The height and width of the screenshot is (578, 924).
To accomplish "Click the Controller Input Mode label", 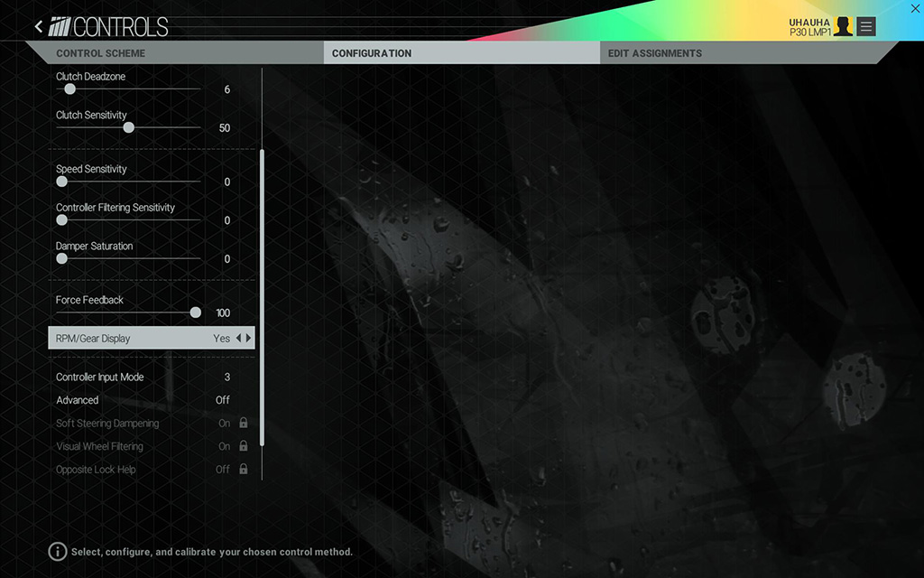I will pos(99,377).
